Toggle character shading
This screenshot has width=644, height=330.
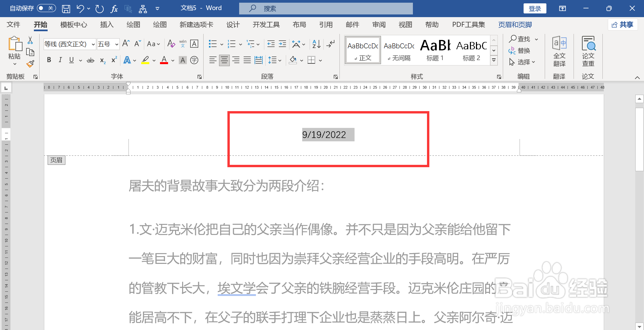[x=183, y=60]
